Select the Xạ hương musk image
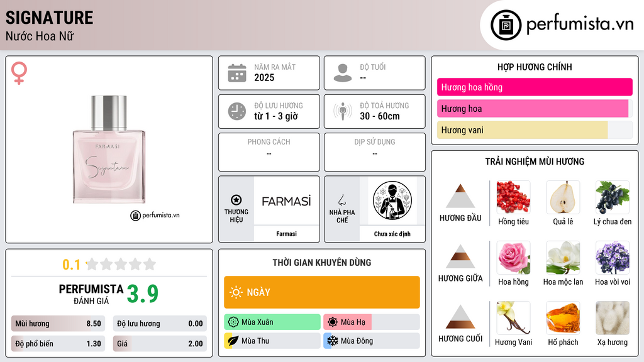Image resolution: width=644 pixels, height=362 pixels. [x=613, y=317]
